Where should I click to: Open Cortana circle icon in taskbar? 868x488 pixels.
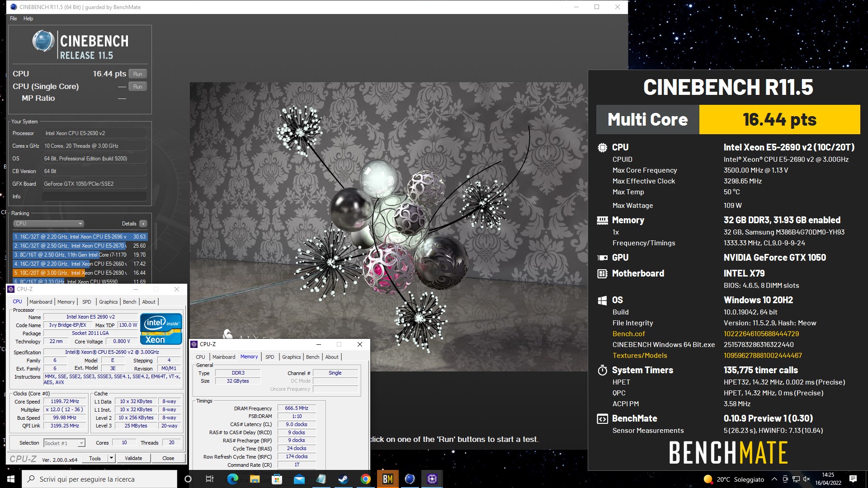point(188,479)
